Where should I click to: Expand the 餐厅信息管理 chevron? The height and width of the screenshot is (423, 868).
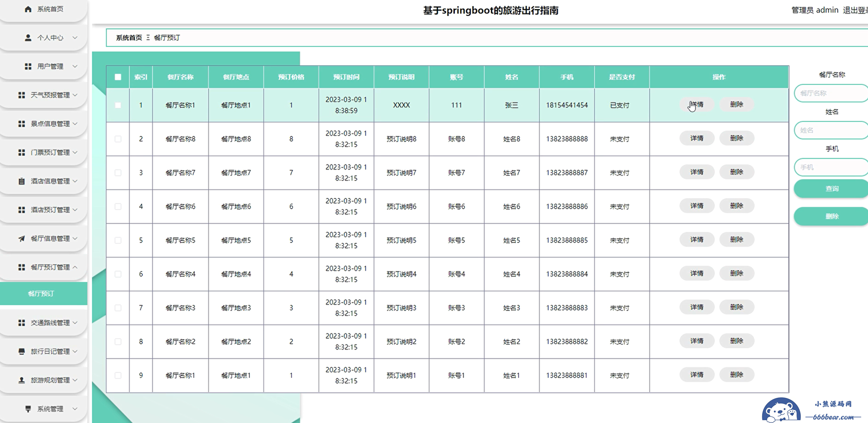[75, 238]
